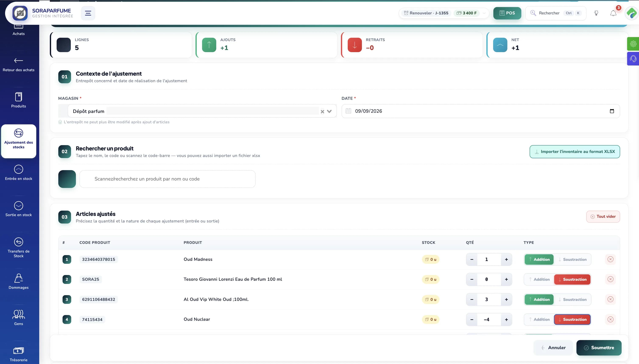Click Importer l'inventaire au format XLSX
Viewport: 639px width, 364px height.
(x=575, y=151)
